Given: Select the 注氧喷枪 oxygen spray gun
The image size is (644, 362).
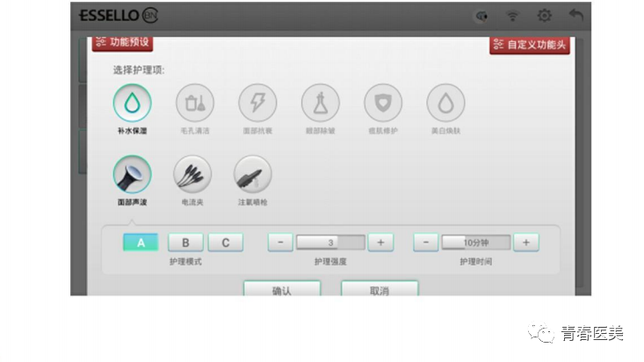Looking at the screenshot, I should (252, 174).
